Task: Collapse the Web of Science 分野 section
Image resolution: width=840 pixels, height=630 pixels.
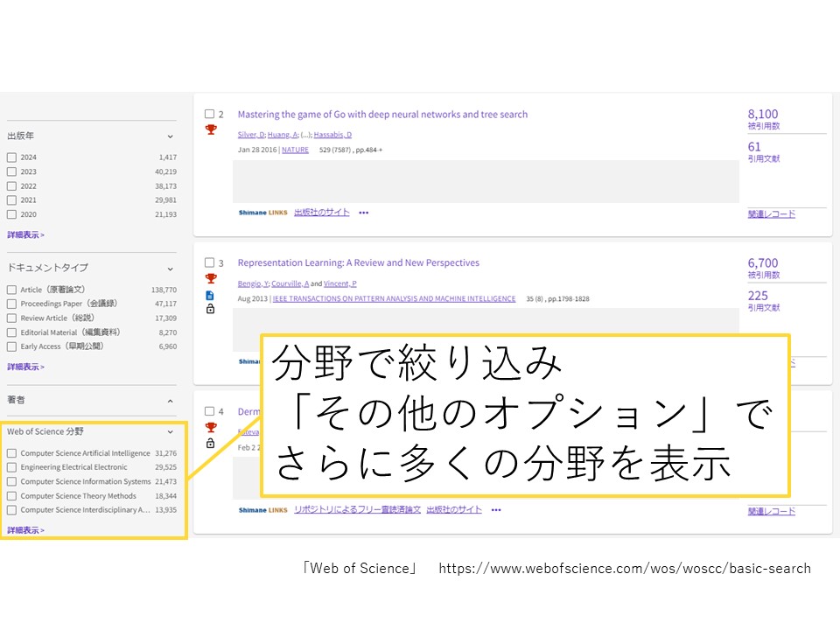Action: [170, 431]
